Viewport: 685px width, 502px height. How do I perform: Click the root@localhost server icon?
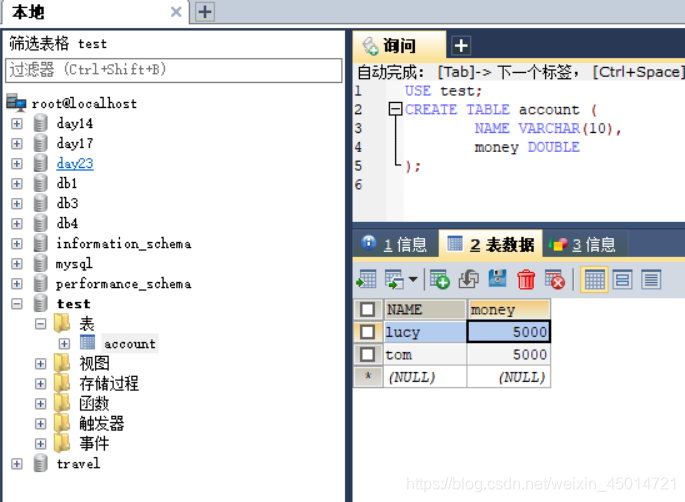tap(16, 103)
